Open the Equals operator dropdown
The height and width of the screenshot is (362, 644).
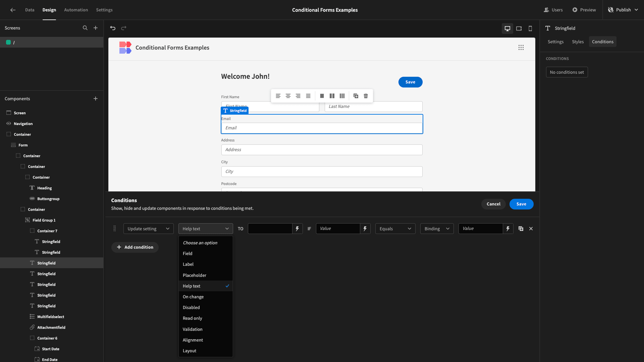[395, 229]
